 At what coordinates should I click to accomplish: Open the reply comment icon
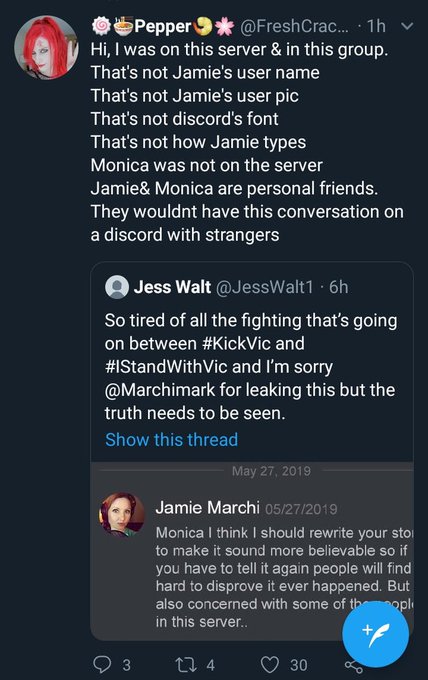click(102, 664)
